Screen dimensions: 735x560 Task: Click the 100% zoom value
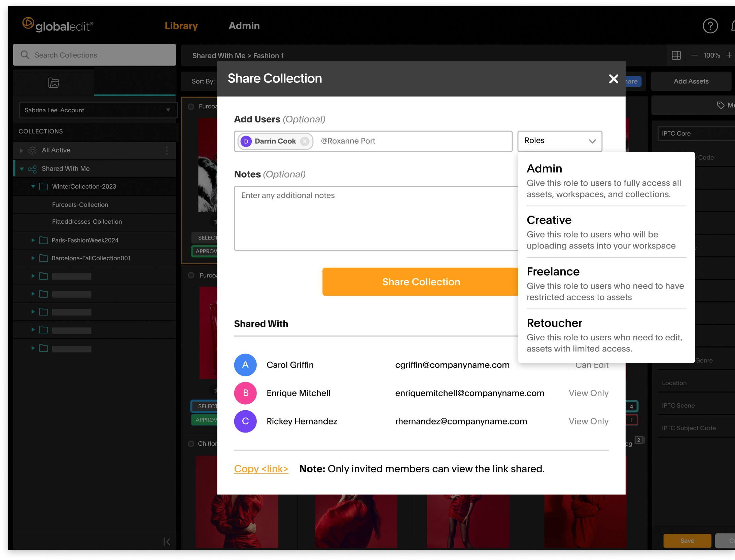[711, 55]
